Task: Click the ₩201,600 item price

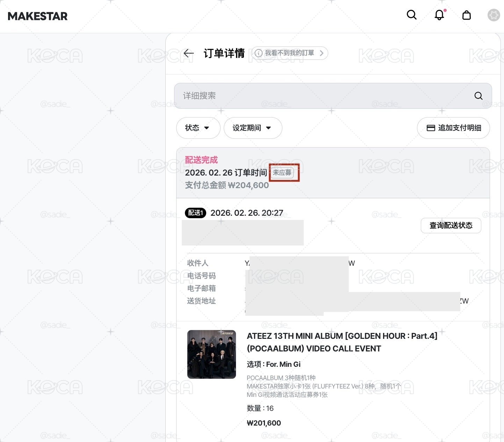Action: [x=264, y=423]
